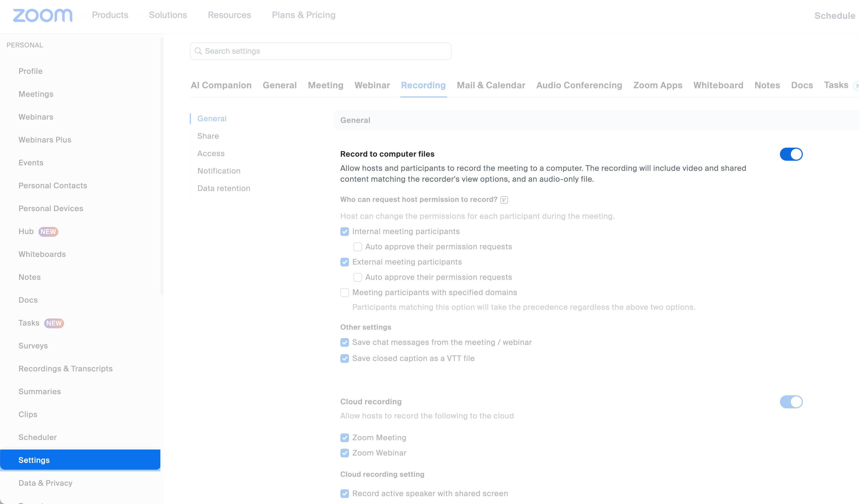Click the Zoom logo in the top corner
859x504 pixels.
42,15
